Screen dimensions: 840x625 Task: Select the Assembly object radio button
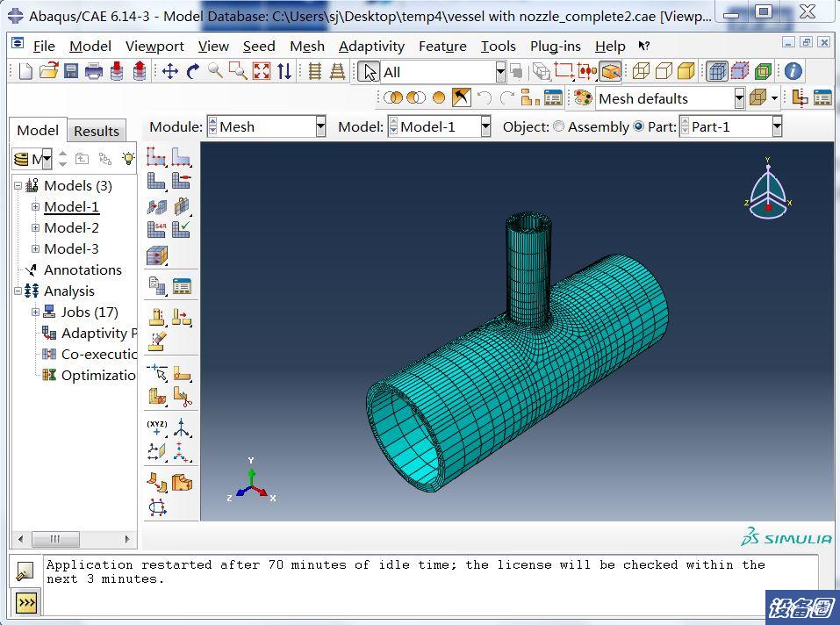coord(559,126)
